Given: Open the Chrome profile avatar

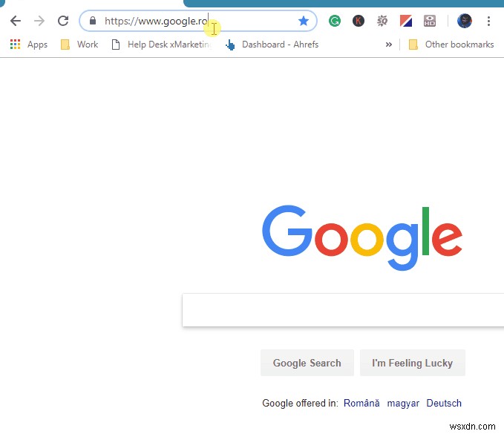Looking at the screenshot, I should [464, 22].
